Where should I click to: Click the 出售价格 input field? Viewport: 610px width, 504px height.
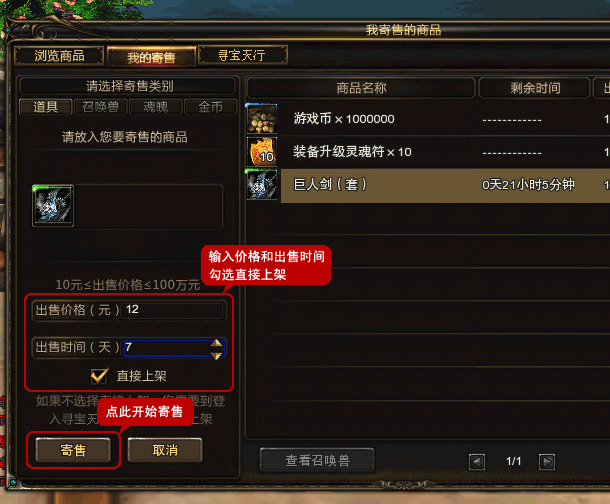[172, 310]
